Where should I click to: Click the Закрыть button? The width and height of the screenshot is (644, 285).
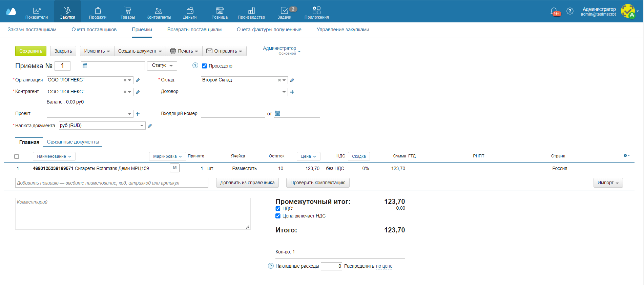pyautogui.click(x=63, y=51)
